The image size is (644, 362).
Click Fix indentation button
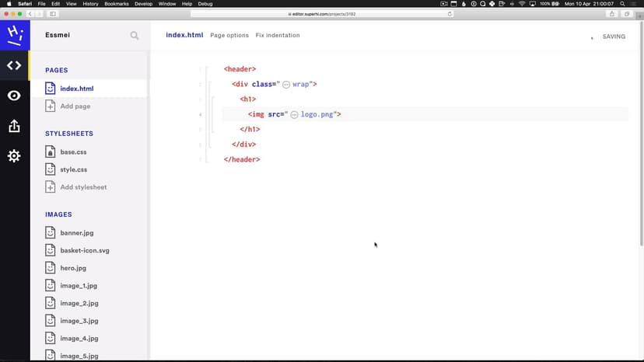(x=278, y=36)
